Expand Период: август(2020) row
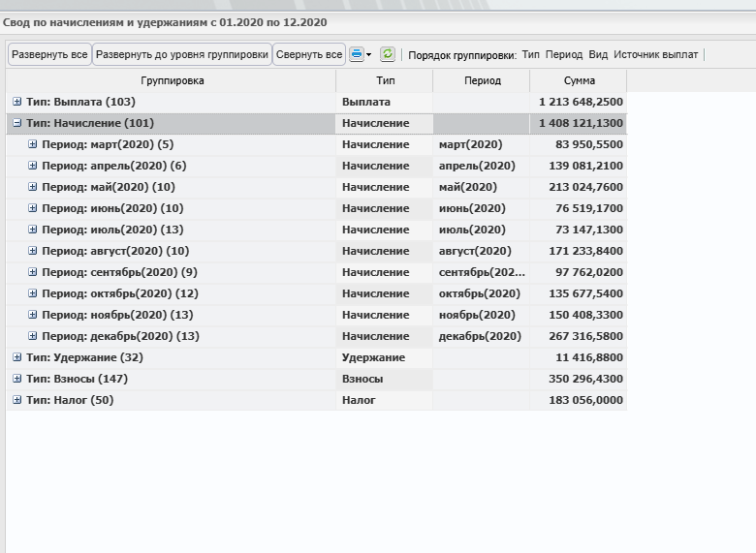Viewport: 756px width, 553px height. [32, 251]
